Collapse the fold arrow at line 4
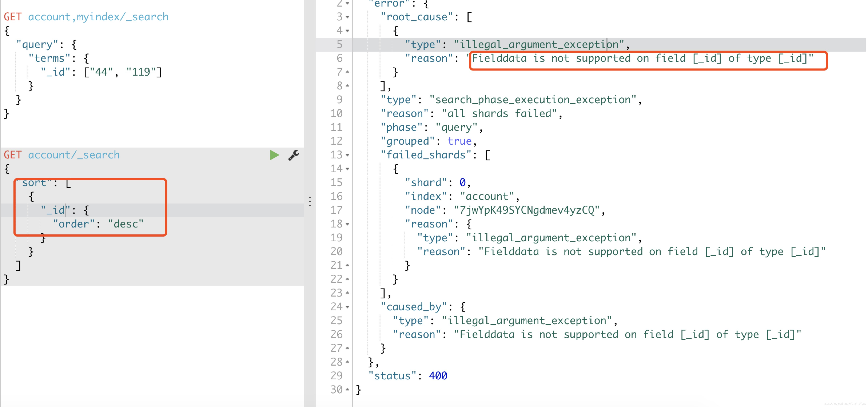The height and width of the screenshot is (407, 868). tap(347, 31)
